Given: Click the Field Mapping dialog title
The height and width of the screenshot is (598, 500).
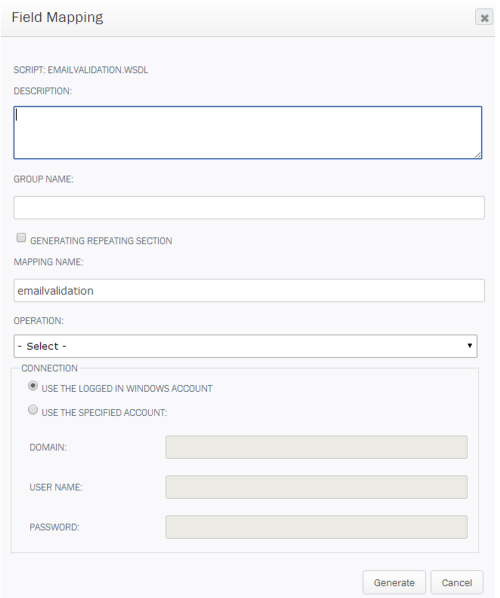Looking at the screenshot, I should coord(57,18).
